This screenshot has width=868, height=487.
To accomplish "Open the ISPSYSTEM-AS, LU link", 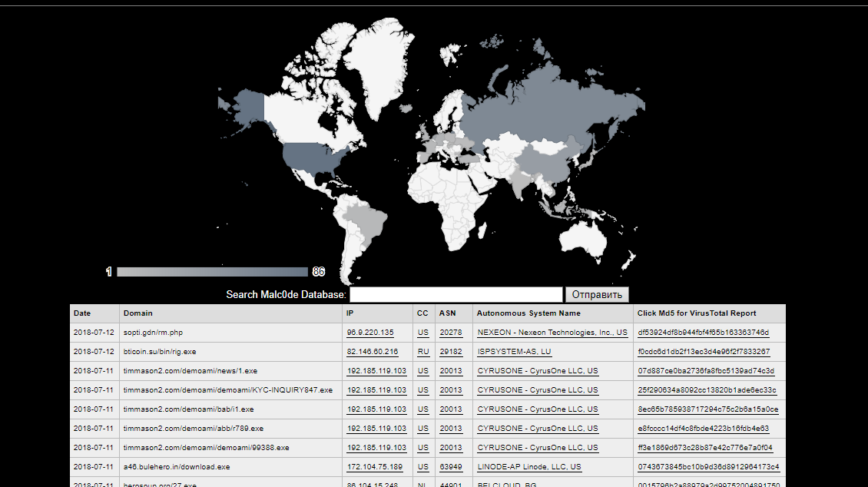I will [515, 352].
